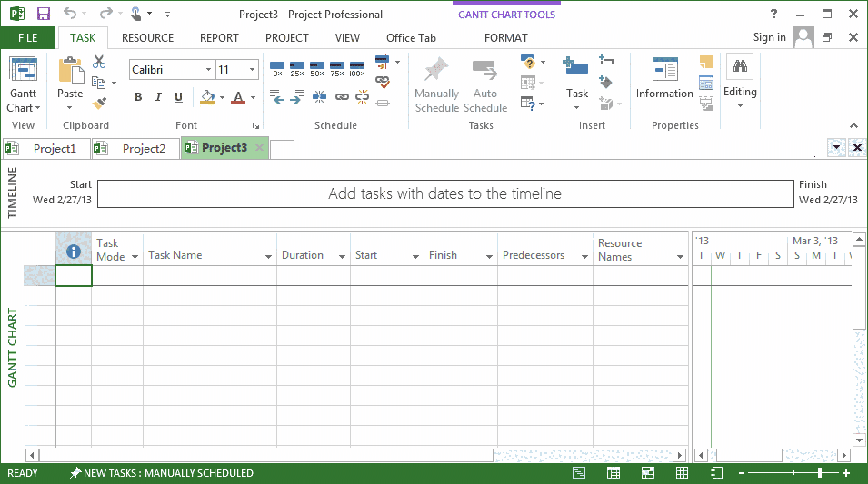
Task: Toggle Underline font formatting
Action: click(178, 98)
